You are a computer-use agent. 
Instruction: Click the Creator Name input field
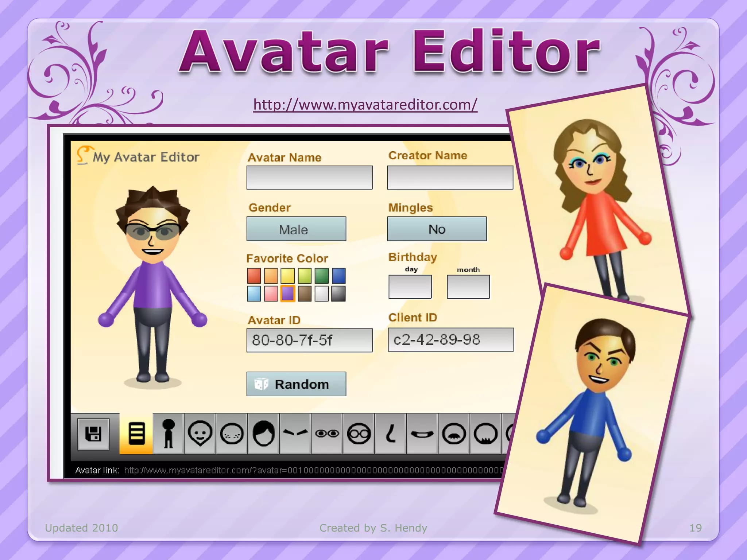click(450, 178)
